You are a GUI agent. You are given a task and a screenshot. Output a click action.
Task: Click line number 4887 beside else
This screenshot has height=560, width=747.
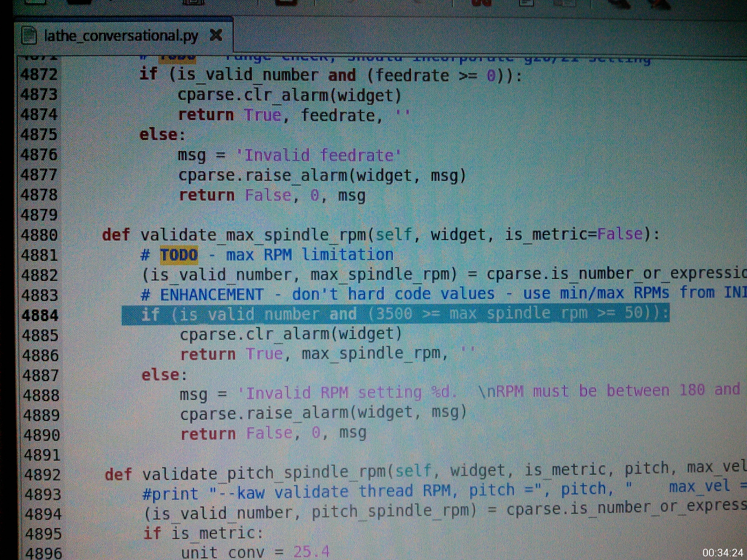(x=41, y=376)
